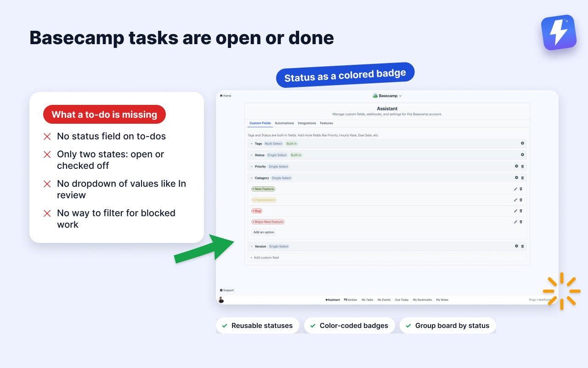The width and height of the screenshot is (588, 368).
Task: Click Group board by status chip
Action: pos(447,326)
